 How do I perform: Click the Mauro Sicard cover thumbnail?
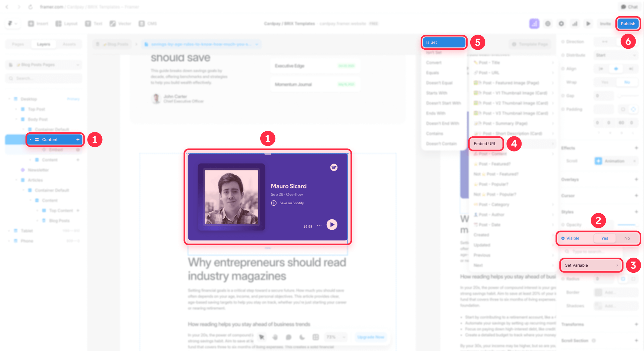point(231,197)
